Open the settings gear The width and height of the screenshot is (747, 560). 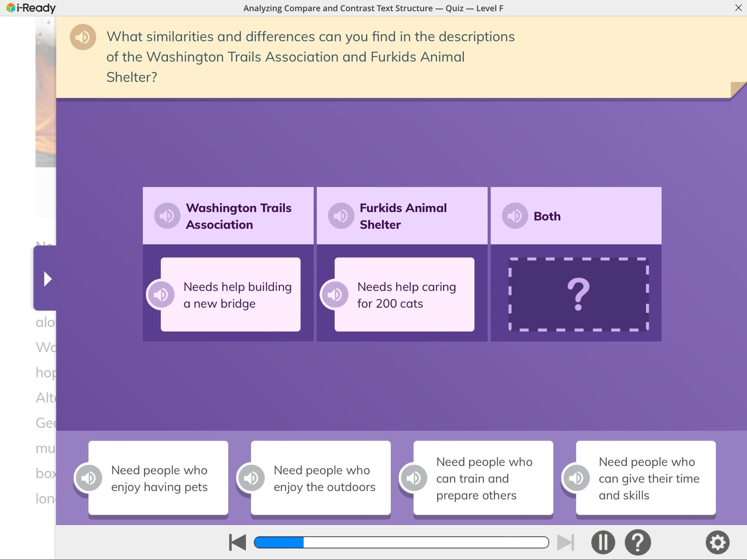click(x=718, y=542)
